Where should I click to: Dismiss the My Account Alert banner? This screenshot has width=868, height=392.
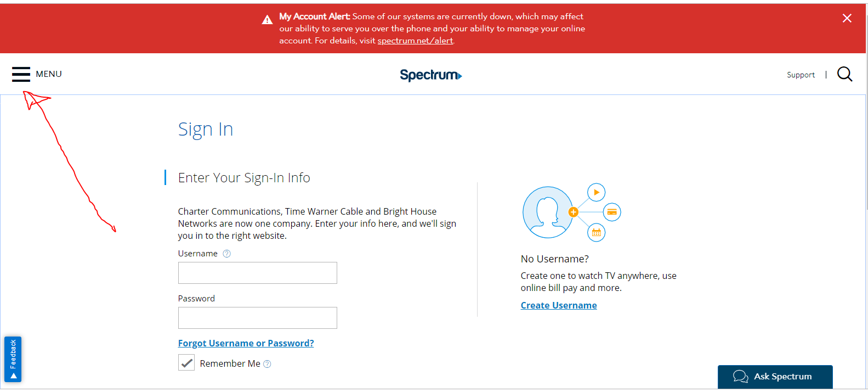847,18
